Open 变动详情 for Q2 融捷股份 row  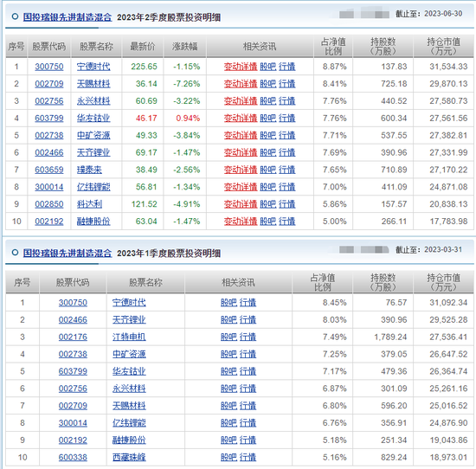(241, 222)
